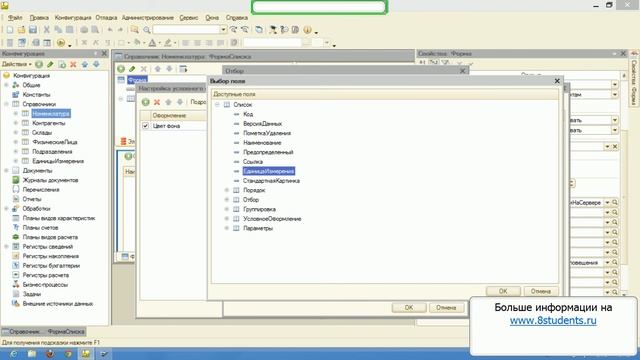
Task: Open the Сервис menu
Action: [x=189, y=18]
